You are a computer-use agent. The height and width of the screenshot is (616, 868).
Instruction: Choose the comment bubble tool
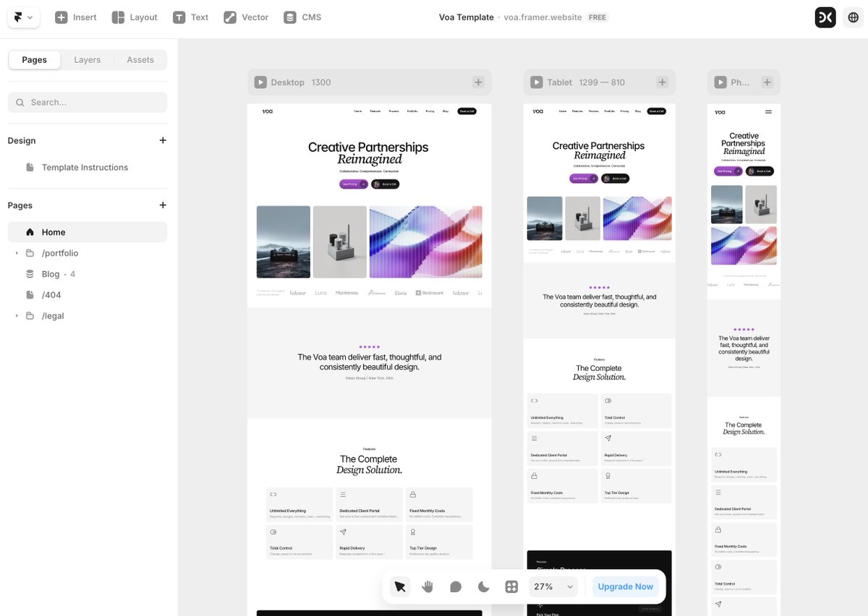pos(456,586)
